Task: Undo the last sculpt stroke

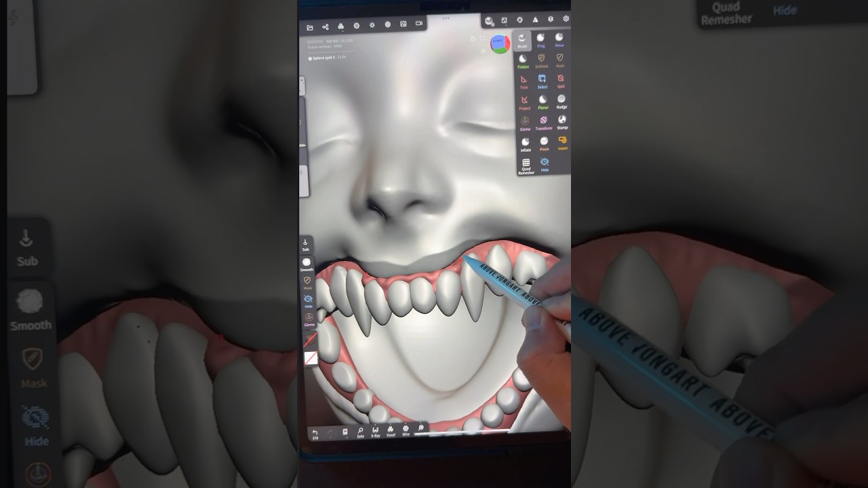Action: tap(315, 434)
